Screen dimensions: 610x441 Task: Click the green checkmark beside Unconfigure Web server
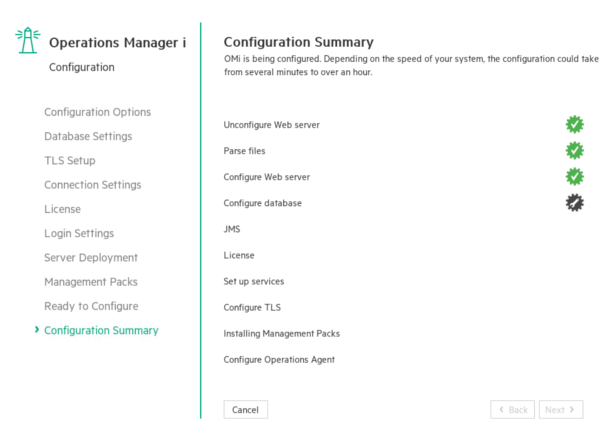pyautogui.click(x=574, y=125)
